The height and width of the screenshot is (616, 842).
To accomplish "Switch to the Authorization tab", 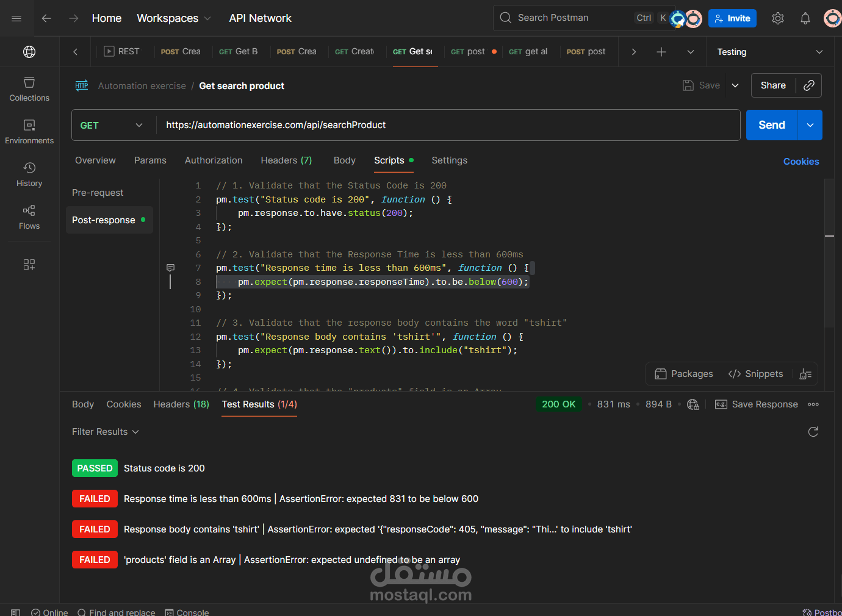I will [x=214, y=160].
